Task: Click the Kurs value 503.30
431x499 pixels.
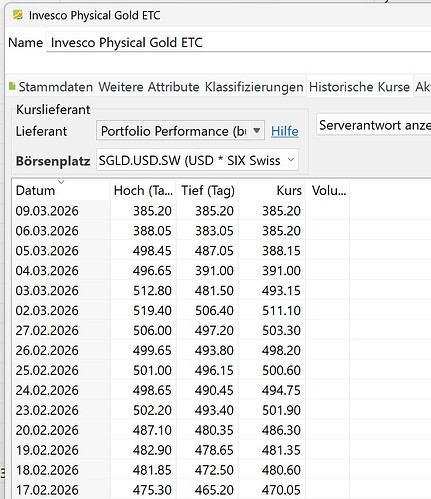Action: click(x=281, y=331)
